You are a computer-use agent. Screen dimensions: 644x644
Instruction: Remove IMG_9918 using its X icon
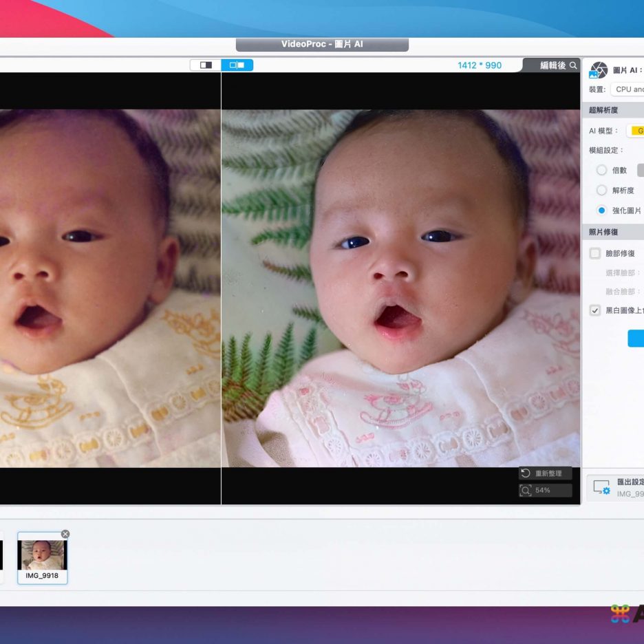click(x=65, y=534)
